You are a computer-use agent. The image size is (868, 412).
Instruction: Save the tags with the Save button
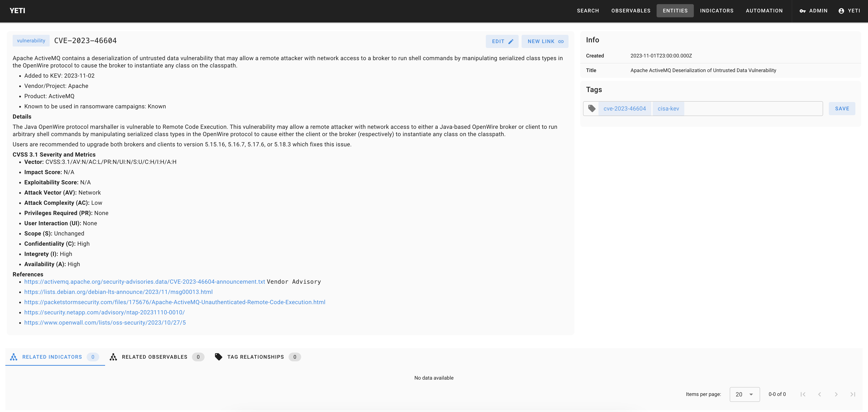pyautogui.click(x=842, y=109)
